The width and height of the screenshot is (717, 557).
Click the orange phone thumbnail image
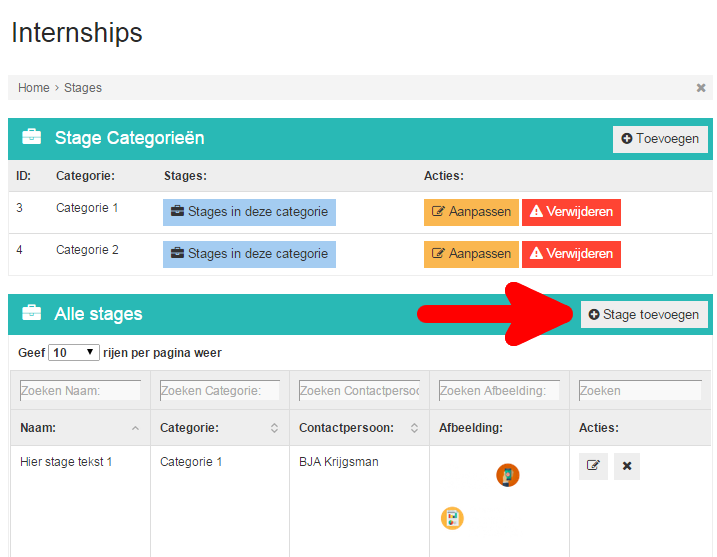508,475
